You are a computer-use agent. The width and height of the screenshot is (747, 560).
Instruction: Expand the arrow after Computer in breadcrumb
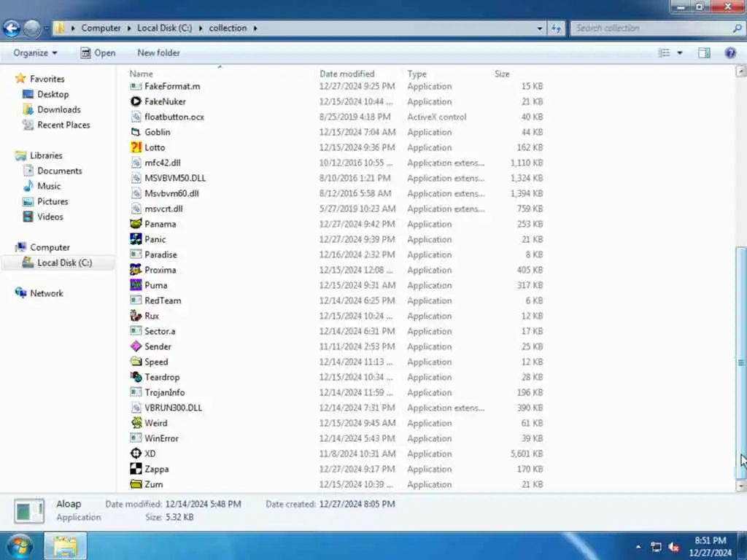point(129,28)
